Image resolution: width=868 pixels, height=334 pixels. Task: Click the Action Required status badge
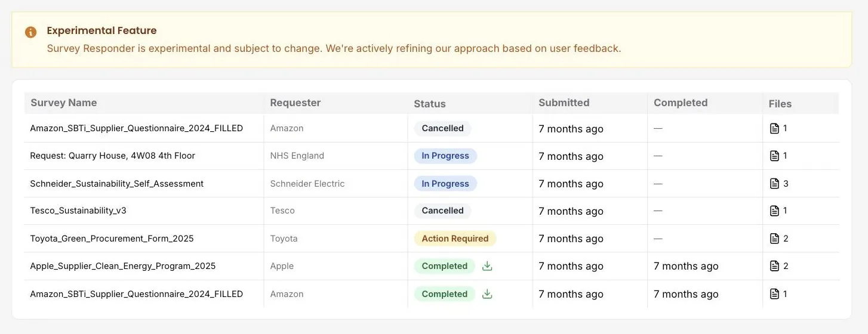coord(455,239)
